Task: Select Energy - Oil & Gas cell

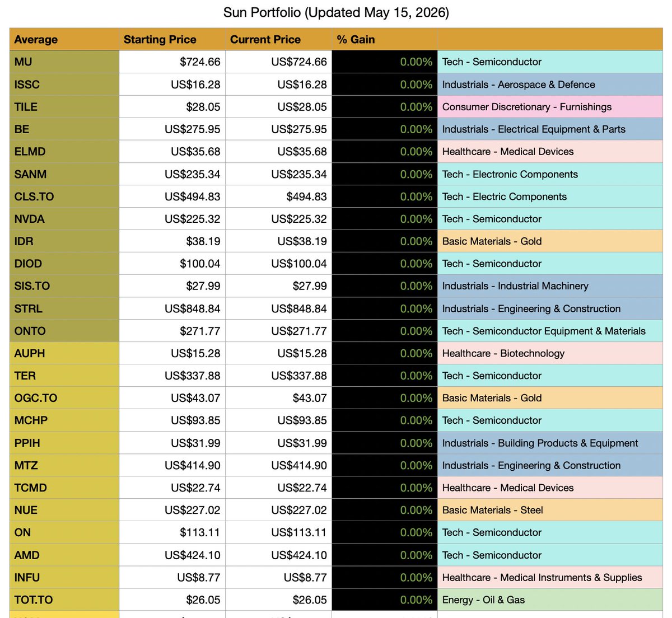Action: coord(550,600)
